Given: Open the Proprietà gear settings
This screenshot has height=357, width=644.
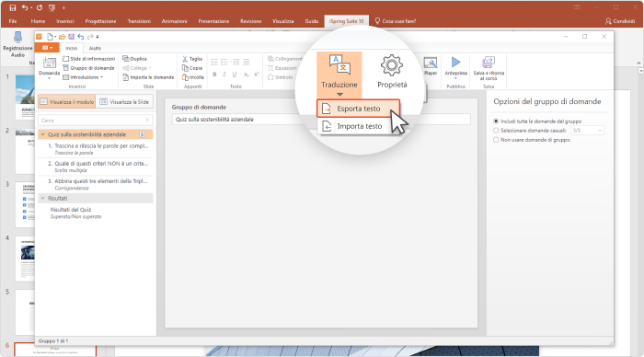Looking at the screenshot, I should point(392,72).
